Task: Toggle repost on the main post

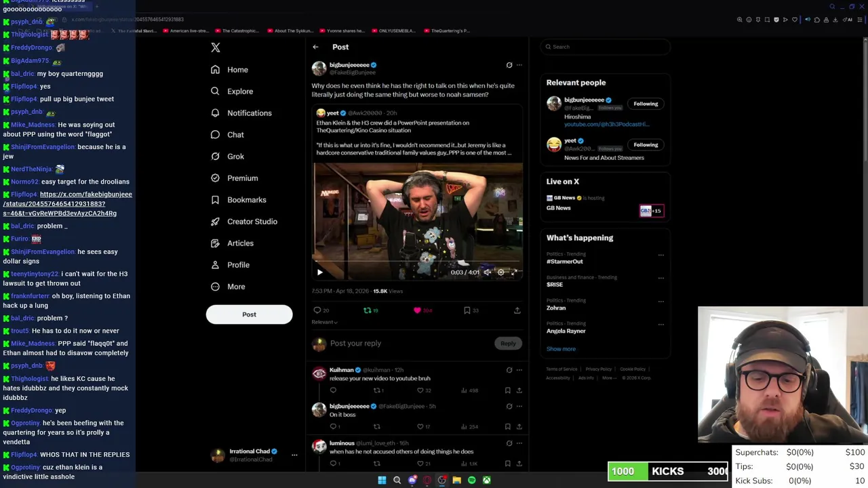Action: (x=368, y=310)
